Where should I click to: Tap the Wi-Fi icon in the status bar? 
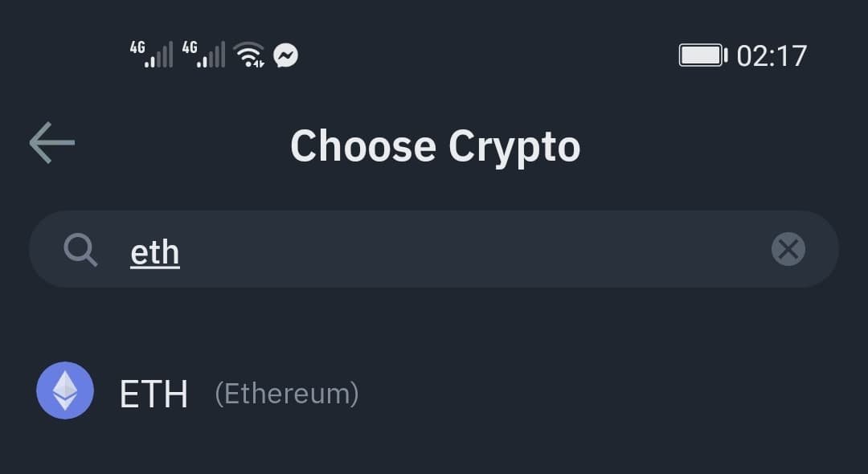tap(250, 55)
